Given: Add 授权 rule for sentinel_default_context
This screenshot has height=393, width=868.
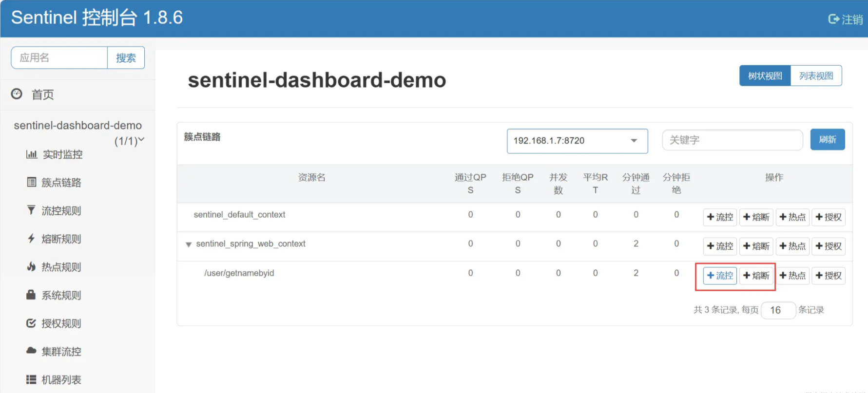Looking at the screenshot, I should click(x=829, y=217).
